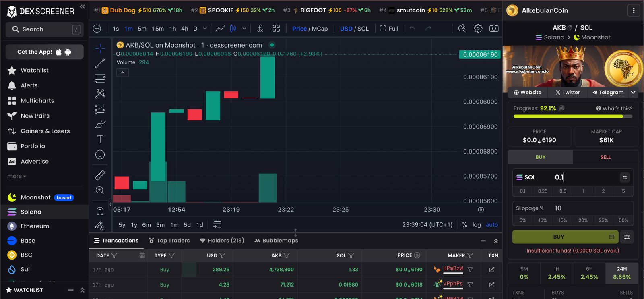Toggle magnet mode for drawings
The height and width of the screenshot is (299, 644).
point(100,211)
